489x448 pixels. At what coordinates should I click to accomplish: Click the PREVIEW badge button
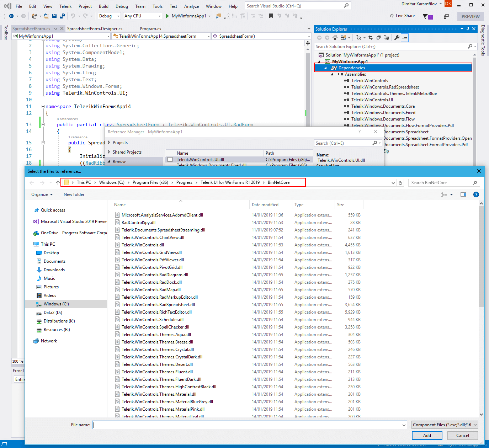[471, 16]
